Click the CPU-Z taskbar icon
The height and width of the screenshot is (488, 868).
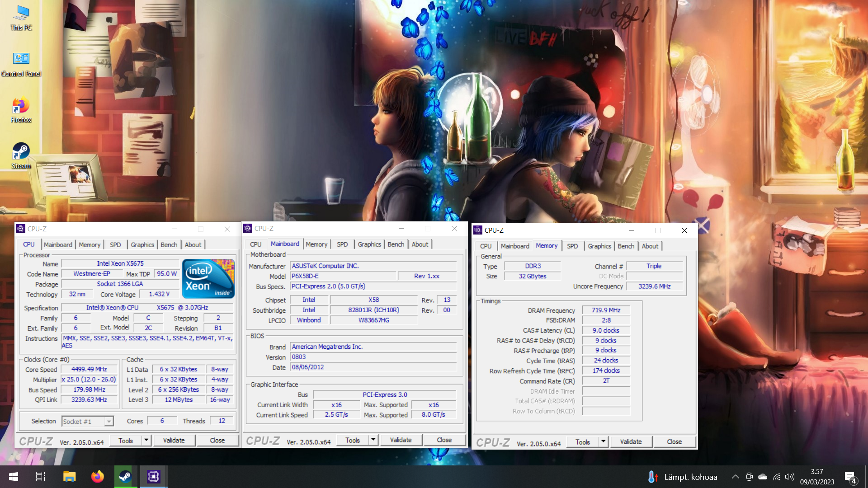point(153,477)
